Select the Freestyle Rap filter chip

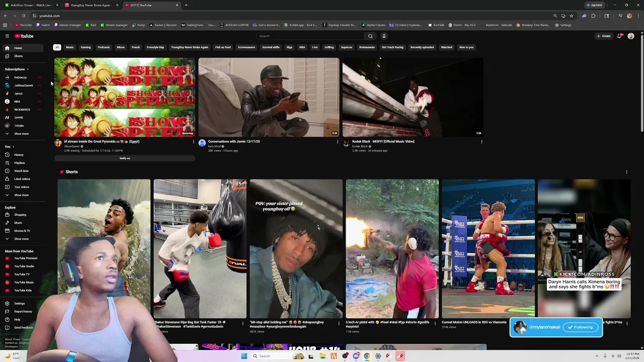pos(155,47)
